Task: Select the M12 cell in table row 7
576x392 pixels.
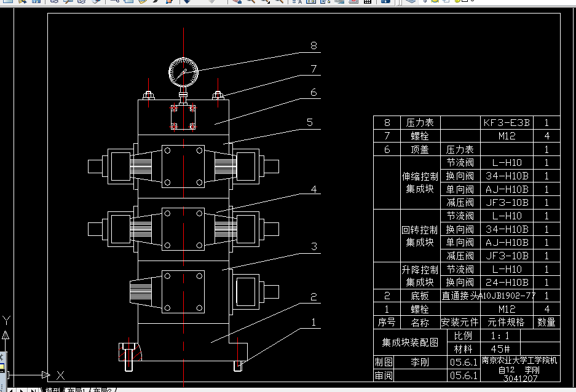Action: click(507, 136)
